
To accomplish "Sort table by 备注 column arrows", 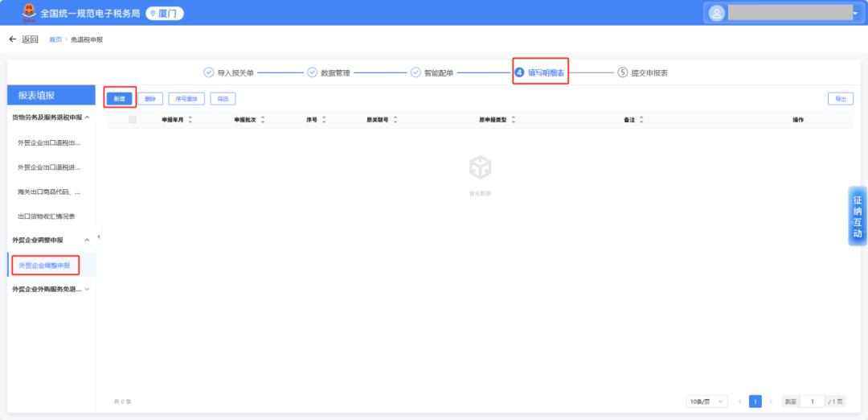I will tap(641, 120).
